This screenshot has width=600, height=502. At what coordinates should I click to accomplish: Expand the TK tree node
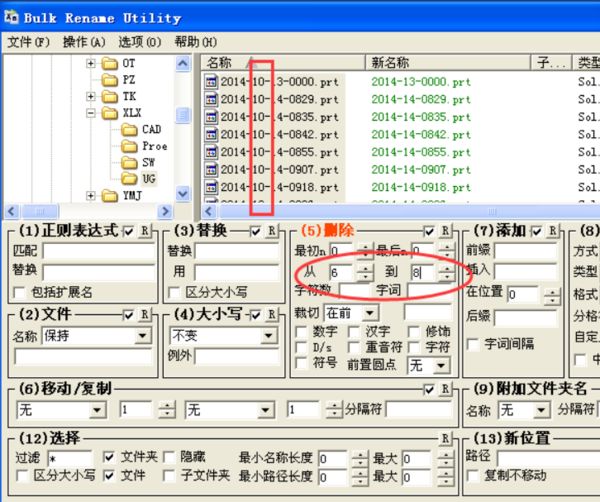[x=91, y=96]
